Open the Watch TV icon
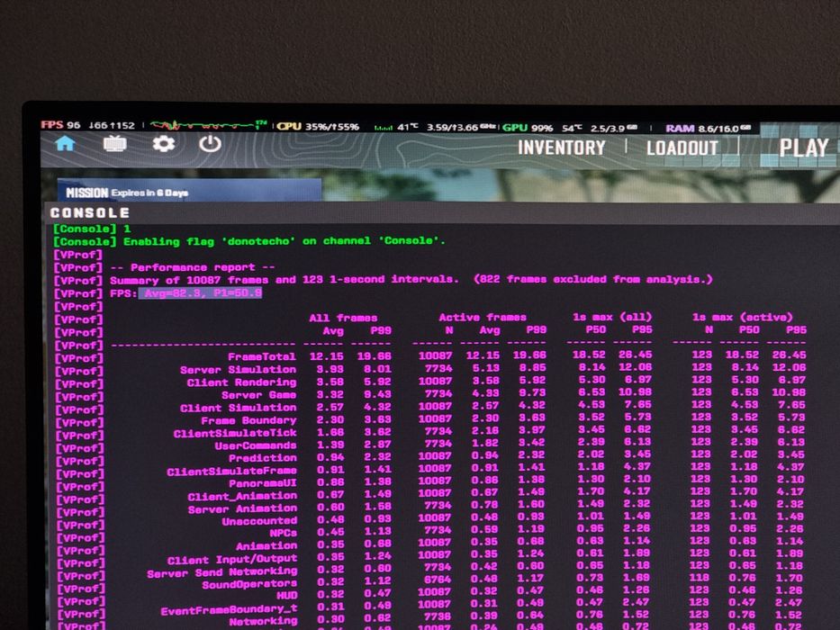 click(114, 144)
